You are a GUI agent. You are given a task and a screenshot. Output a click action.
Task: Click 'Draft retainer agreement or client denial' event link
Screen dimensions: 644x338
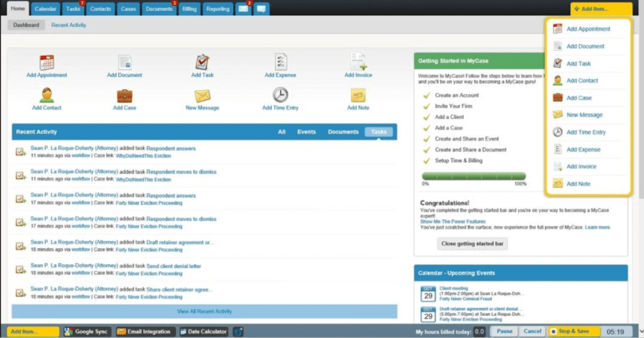click(480, 309)
